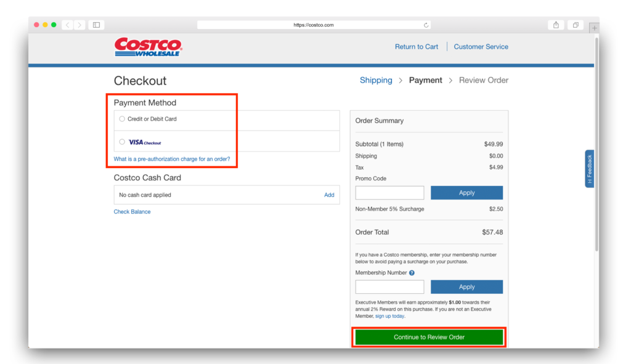Click the sign up today link

click(389, 316)
